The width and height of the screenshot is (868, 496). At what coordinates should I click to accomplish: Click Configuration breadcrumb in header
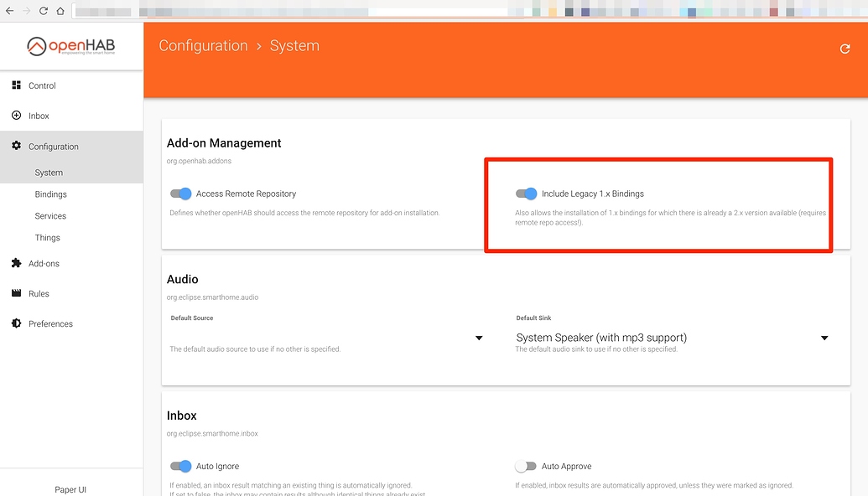203,46
